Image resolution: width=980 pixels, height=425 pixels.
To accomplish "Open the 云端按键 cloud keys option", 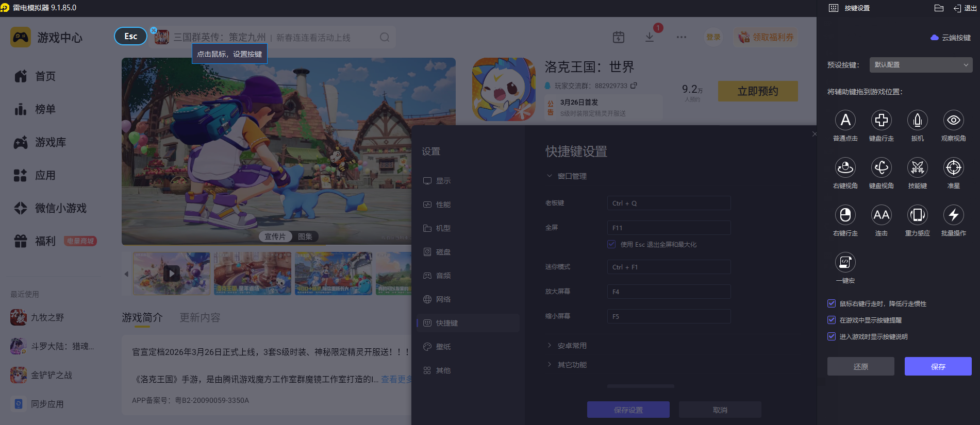I will 951,38.
